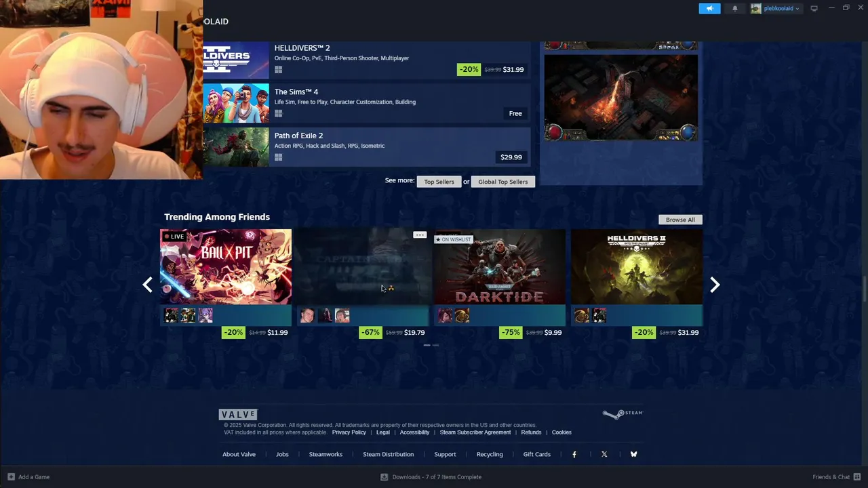
Task: Open the Legal link
Action: (383, 432)
